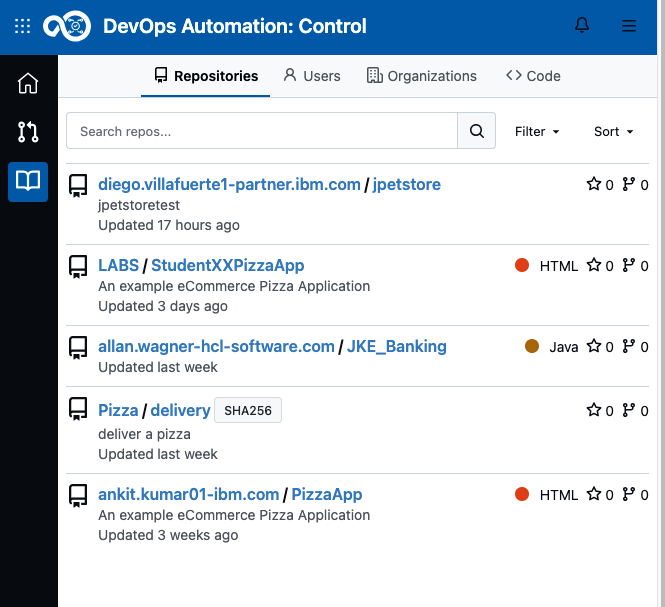Click the repository icon beside StudentXXPizzaApp
The height and width of the screenshot is (607, 665).
coord(78,266)
